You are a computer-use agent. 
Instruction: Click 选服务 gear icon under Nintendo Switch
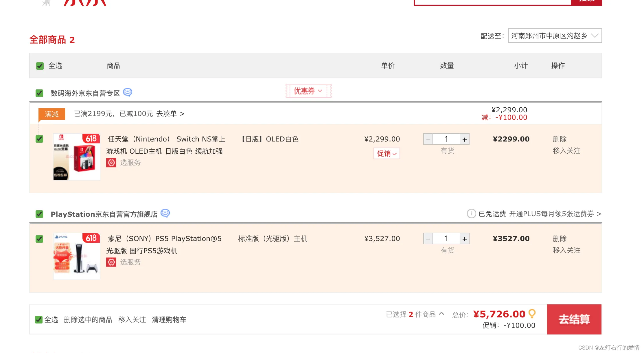coord(111,163)
